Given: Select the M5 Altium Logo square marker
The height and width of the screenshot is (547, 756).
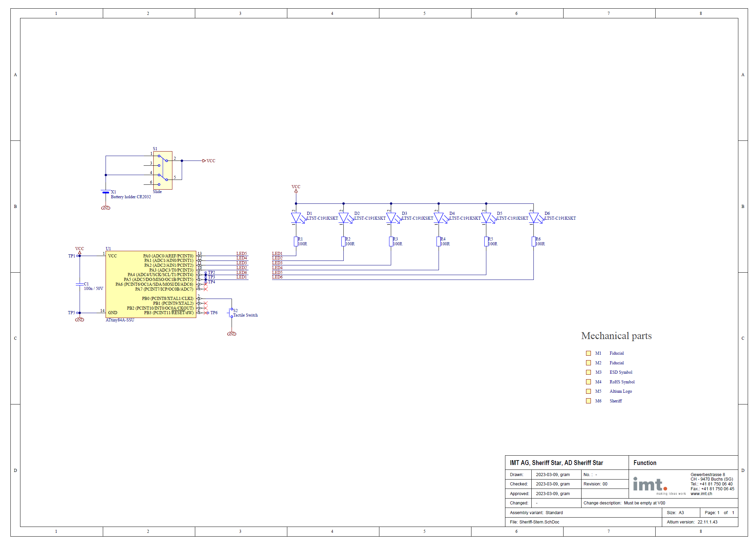Looking at the screenshot, I should point(588,391).
